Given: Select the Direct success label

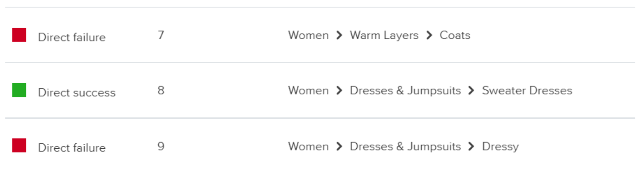Looking at the screenshot, I should point(77,92).
